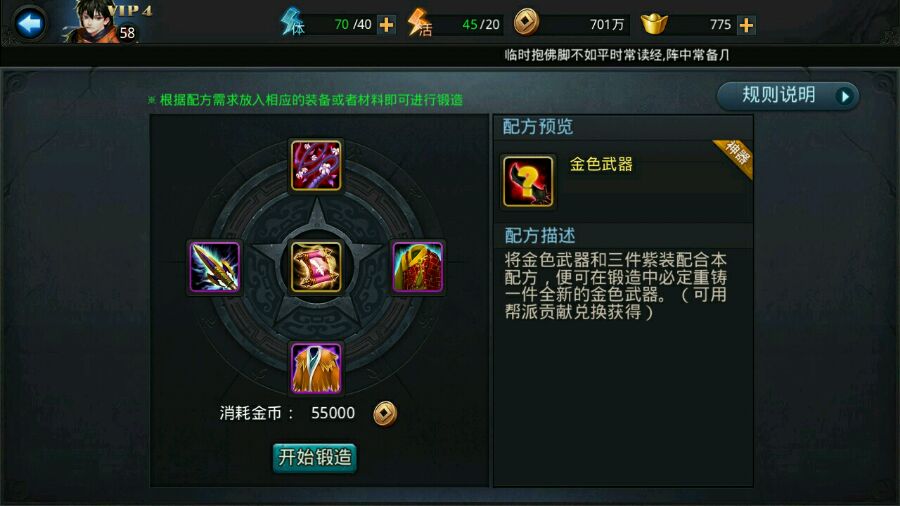Image resolution: width=900 pixels, height=506 pixels.
Task: Click the coin icon beside 55000 cost
Action: 385,413
